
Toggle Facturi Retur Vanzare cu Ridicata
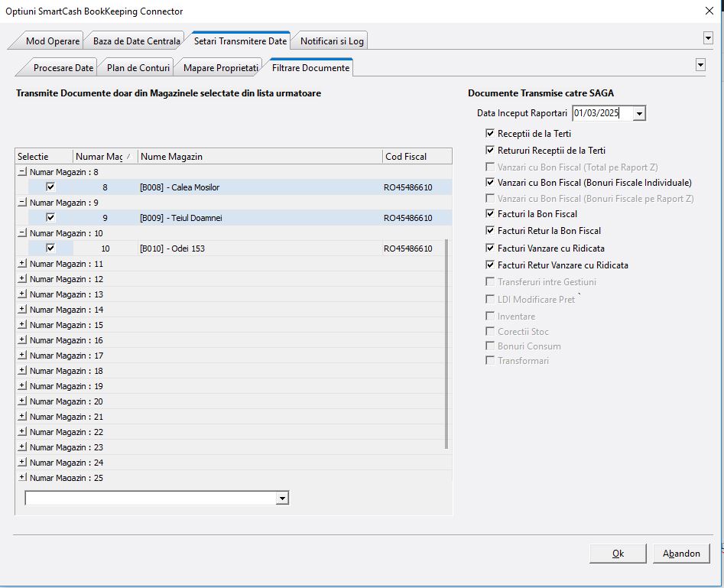pyautogui.click(x=490, y=265)
